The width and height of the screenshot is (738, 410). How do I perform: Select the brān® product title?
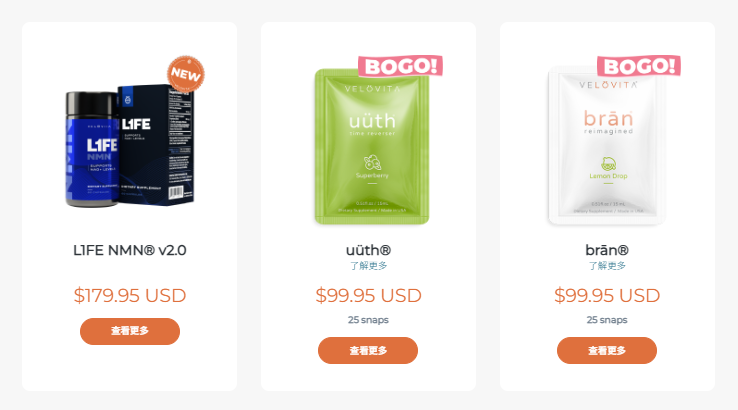tap(607, 250)
